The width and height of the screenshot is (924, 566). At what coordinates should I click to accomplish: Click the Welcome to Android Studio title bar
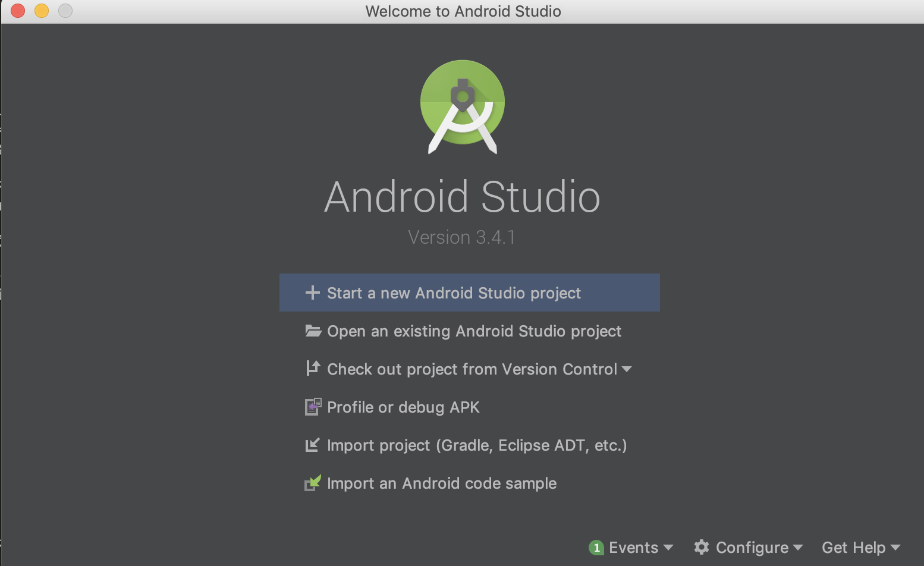pos(463,11)
